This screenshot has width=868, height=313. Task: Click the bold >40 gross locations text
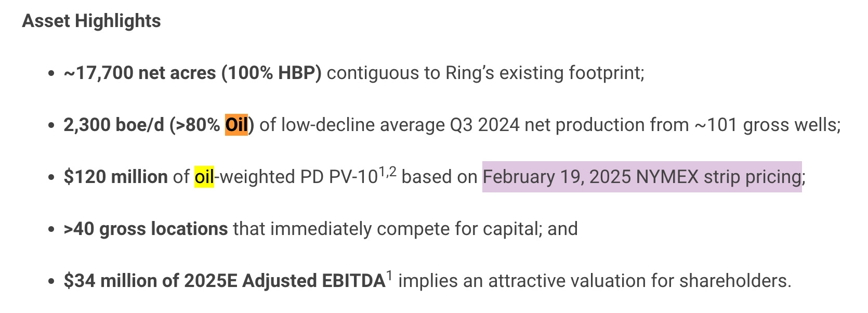[146, 229]
